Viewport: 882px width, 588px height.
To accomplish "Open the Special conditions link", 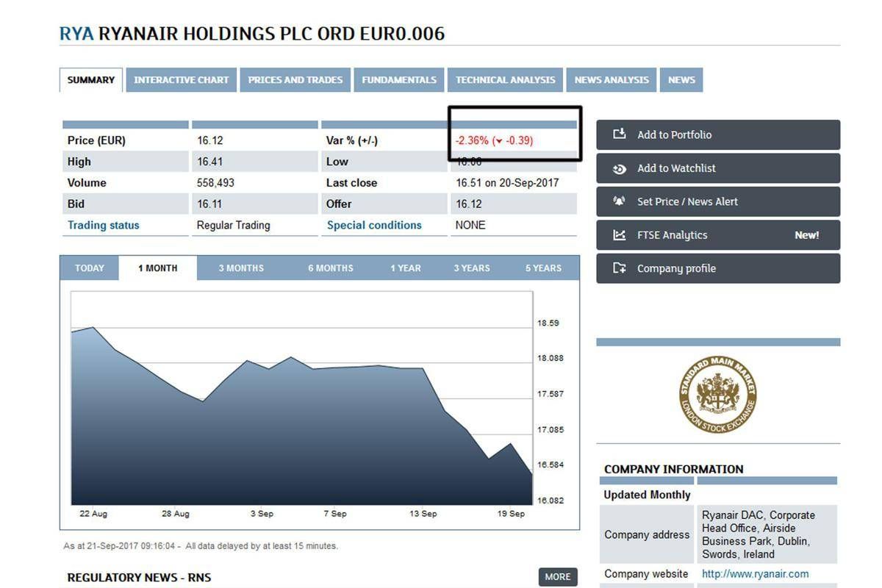I will [x=374, y=226].
